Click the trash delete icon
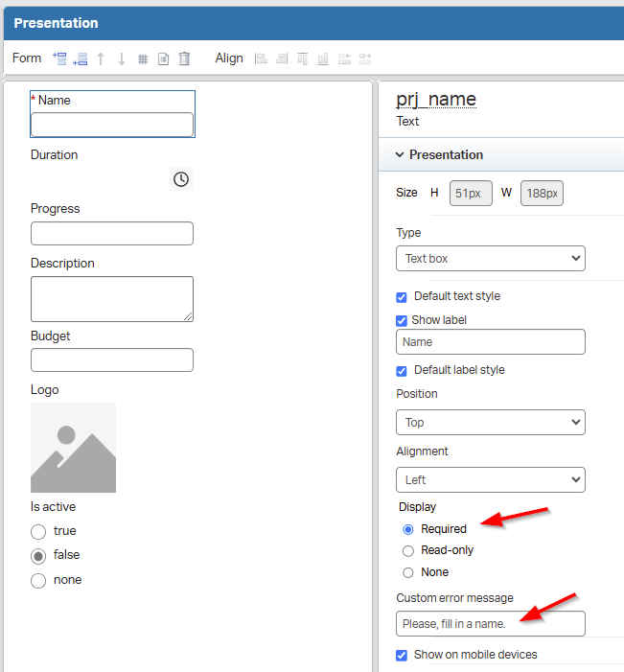The width and height of the screenshot is (624, 672). click(x=184, y=58)
